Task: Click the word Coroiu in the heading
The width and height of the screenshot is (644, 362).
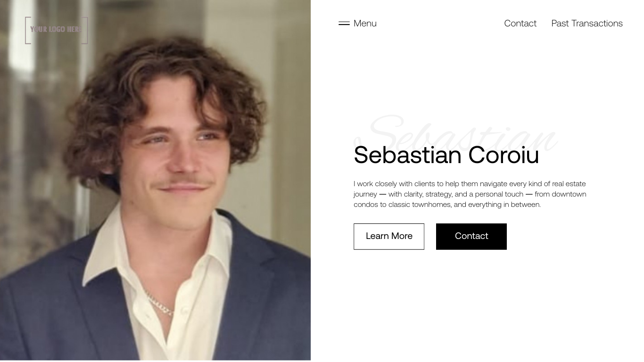Action: pyautogui.click(x=504, y=155)
